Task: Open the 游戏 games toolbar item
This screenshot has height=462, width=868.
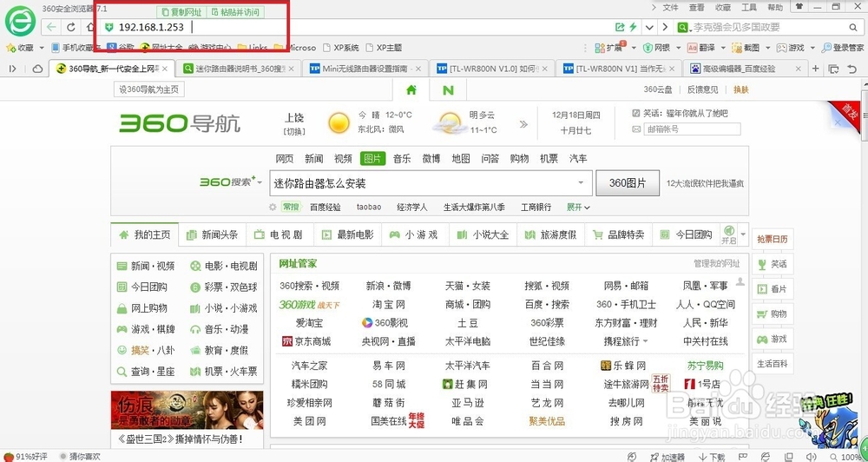Action: tap(790, 48)
